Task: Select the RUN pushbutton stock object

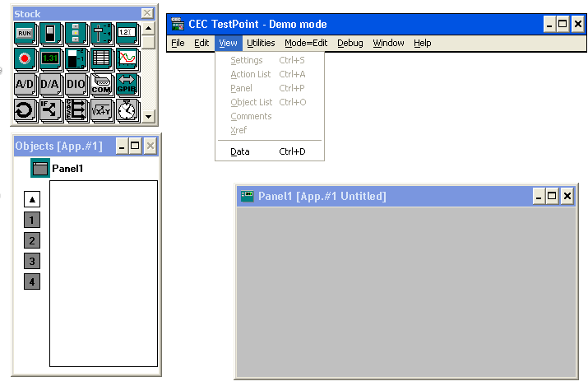Action: pyautogui.click(x=25, y=34)
